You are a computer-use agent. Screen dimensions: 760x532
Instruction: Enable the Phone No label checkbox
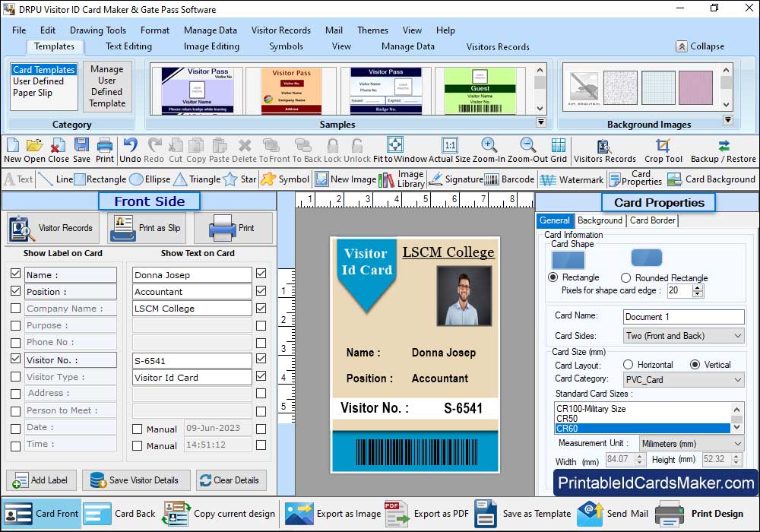(15, 342)
